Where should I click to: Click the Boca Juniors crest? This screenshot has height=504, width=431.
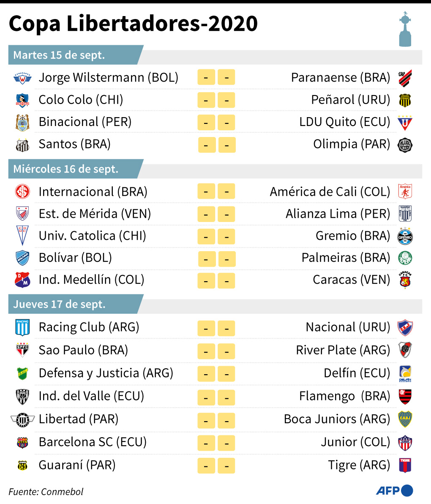coord(405,419)
